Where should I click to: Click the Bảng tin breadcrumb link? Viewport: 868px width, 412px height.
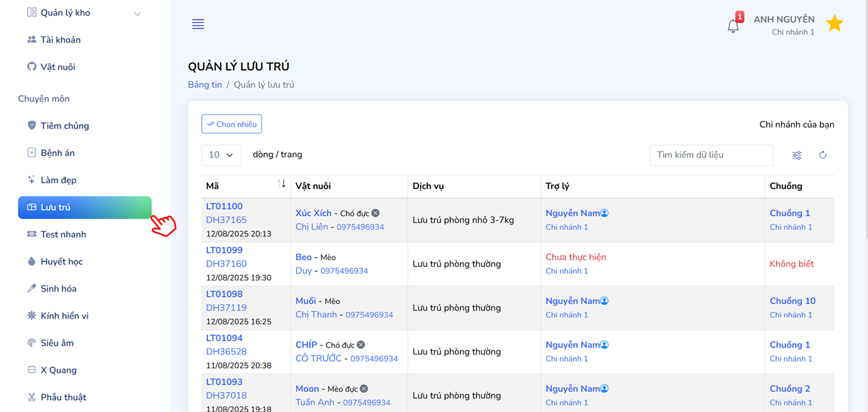click(x=205, y=84)
